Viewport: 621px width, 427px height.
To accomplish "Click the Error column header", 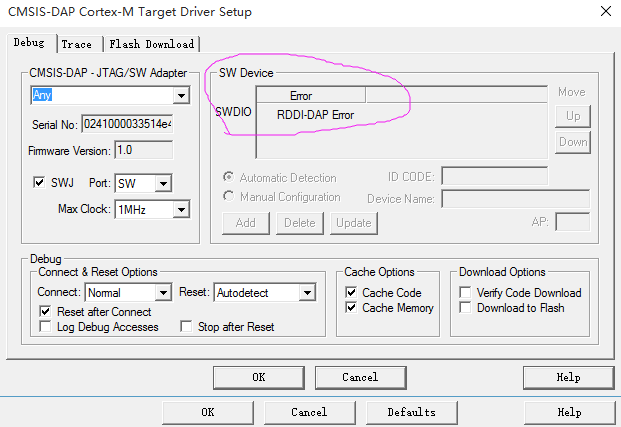I will 311,95.
